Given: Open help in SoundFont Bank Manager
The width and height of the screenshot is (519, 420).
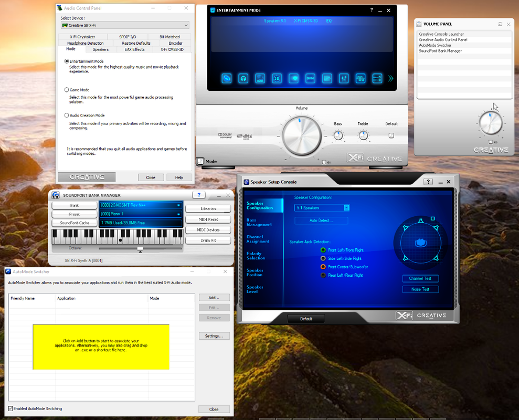Looking at the screenshot, I should click(x=199, y=195).
